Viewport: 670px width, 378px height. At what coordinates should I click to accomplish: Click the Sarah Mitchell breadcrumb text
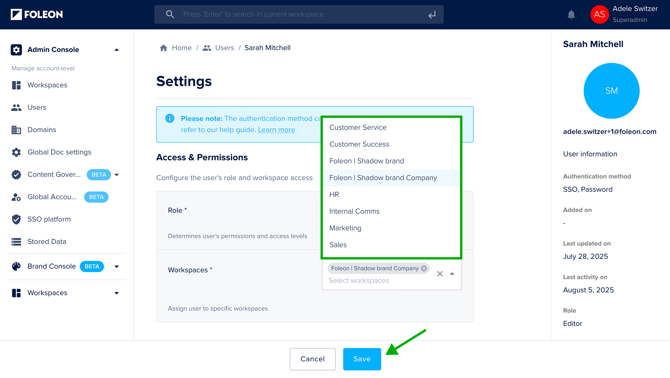(267, 48)
